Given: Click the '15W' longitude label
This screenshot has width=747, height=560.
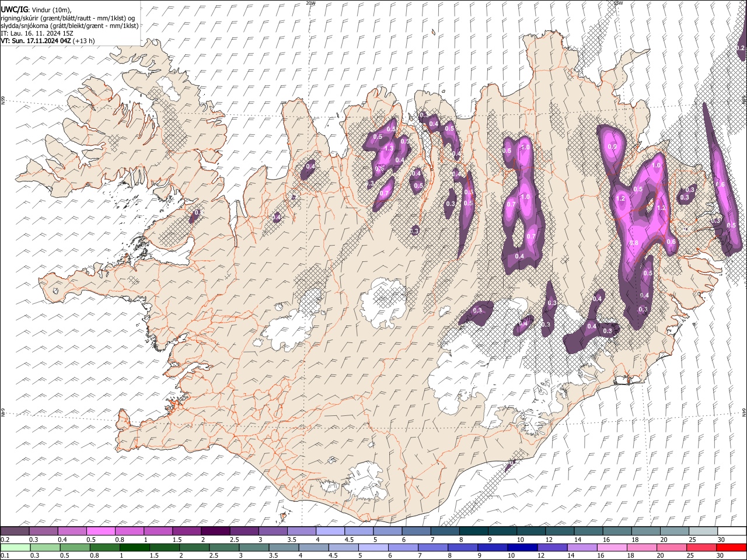Looking at the screenshot, I should coord(618,3).
